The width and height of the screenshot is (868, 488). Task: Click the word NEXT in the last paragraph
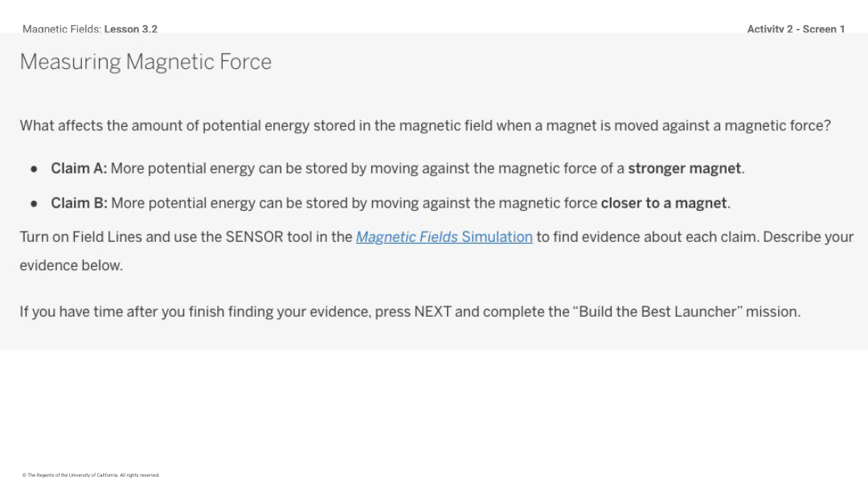(432, 312)
